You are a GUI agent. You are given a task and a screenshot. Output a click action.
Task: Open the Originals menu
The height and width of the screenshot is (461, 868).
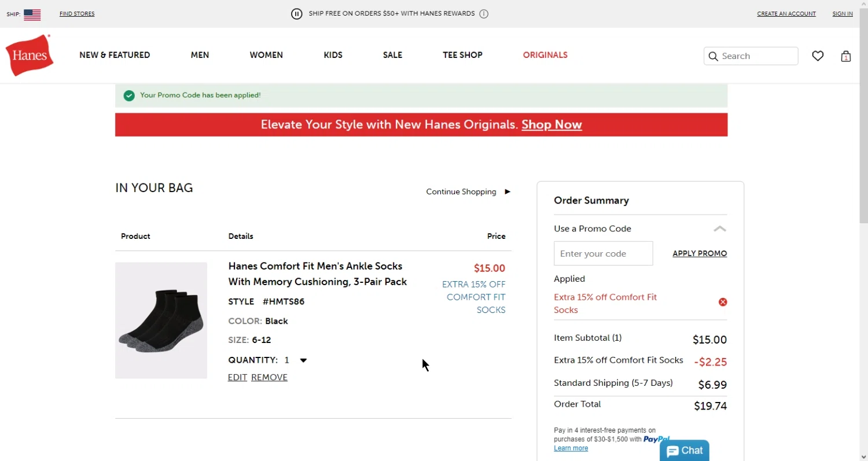point(545,55)
